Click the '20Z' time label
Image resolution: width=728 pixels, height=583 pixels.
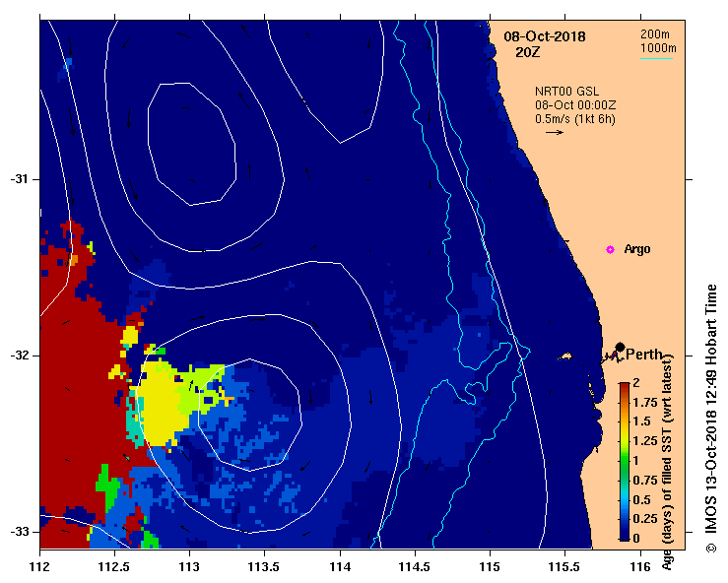(x=527, y=52)
